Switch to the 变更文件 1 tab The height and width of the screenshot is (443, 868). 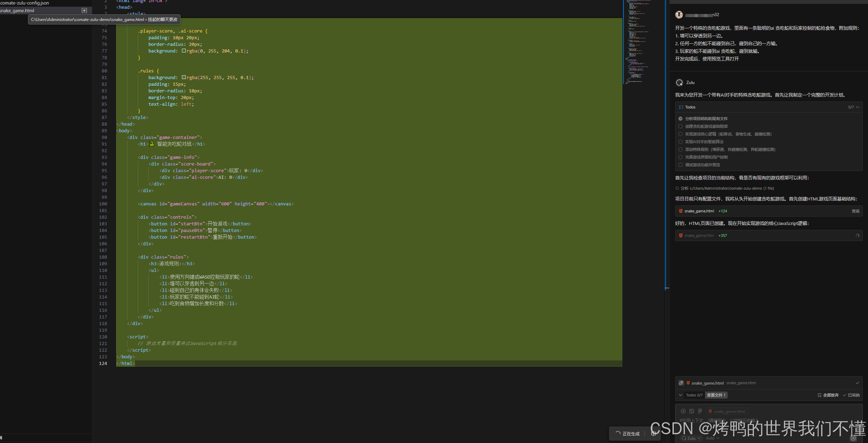pos(716,395)
